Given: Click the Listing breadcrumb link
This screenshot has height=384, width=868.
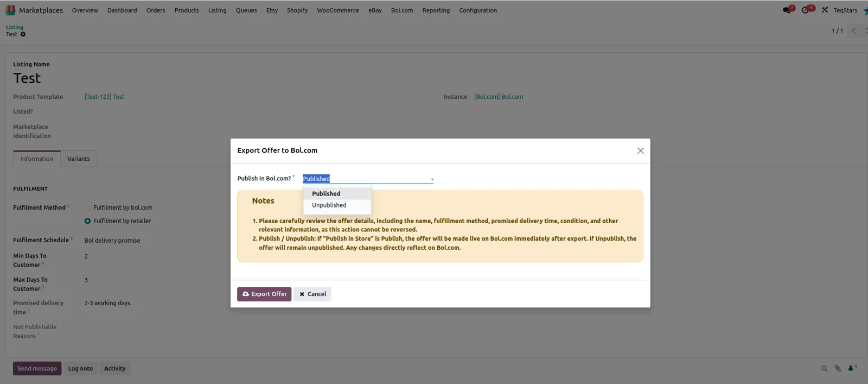Looking at the screenshot, I should tap(15, 27).
